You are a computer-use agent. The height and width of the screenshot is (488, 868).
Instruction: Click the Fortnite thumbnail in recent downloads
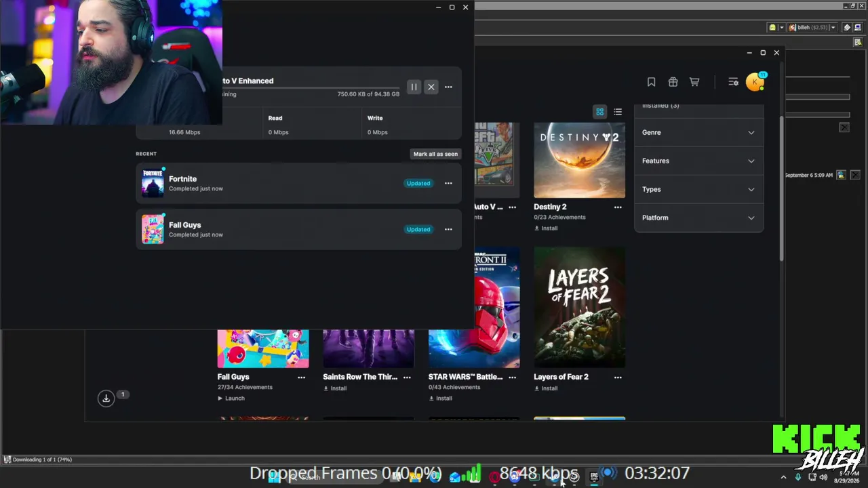(153, 184)
